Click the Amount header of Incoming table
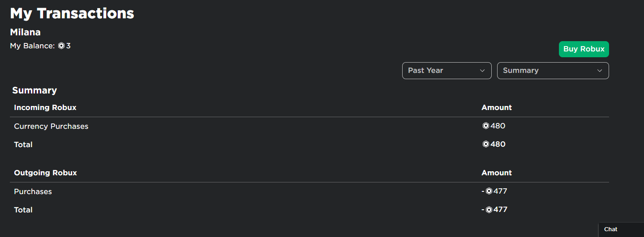644x237 pixels. [497, 108]
